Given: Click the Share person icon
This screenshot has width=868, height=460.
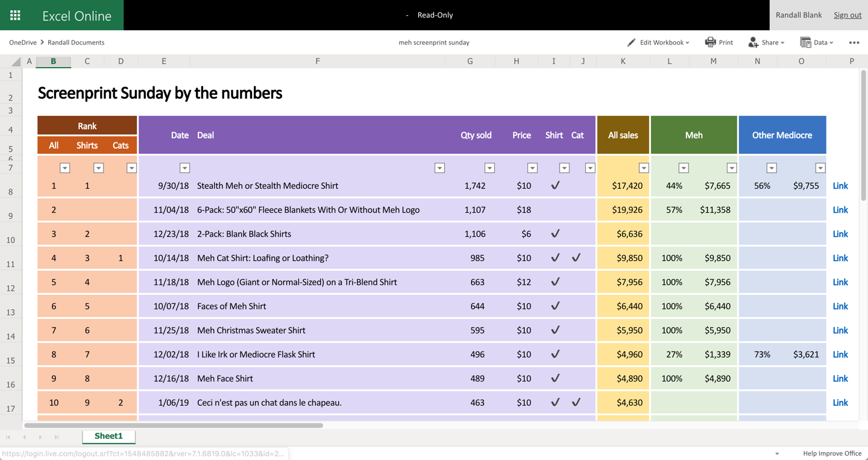Looking at the screenshot, I should coord(753,42).
